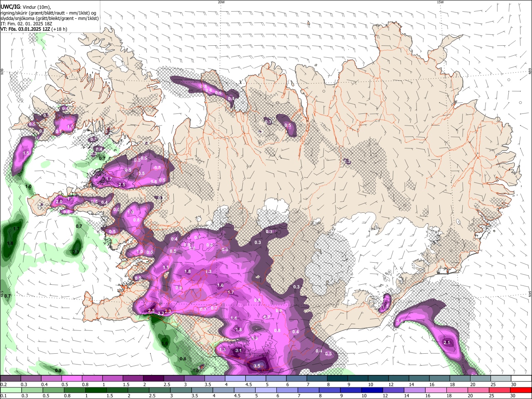Select the palest green 0.1 rain legend swatch
Image resolution: width=532 pixels, height=399 pixels.
click(x=11, y=390)
